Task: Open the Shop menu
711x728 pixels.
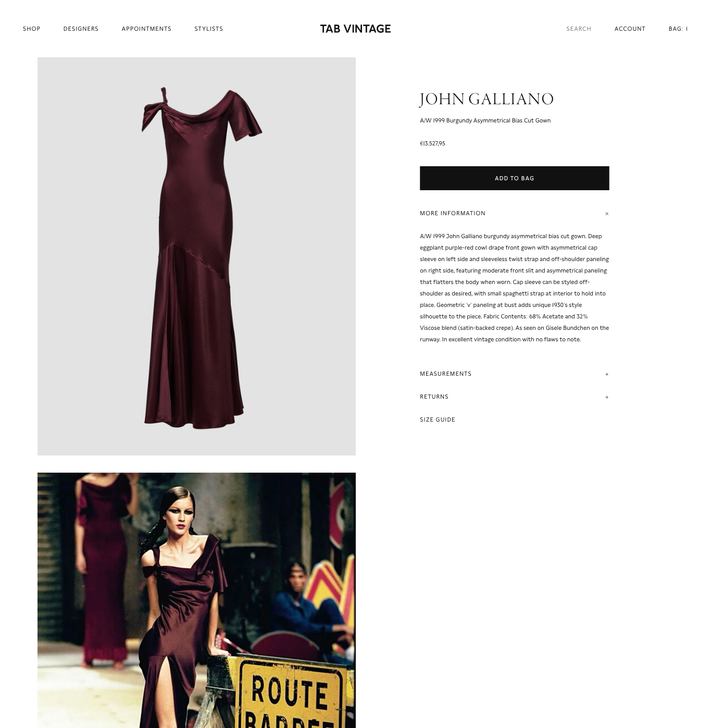Action: 32,29
